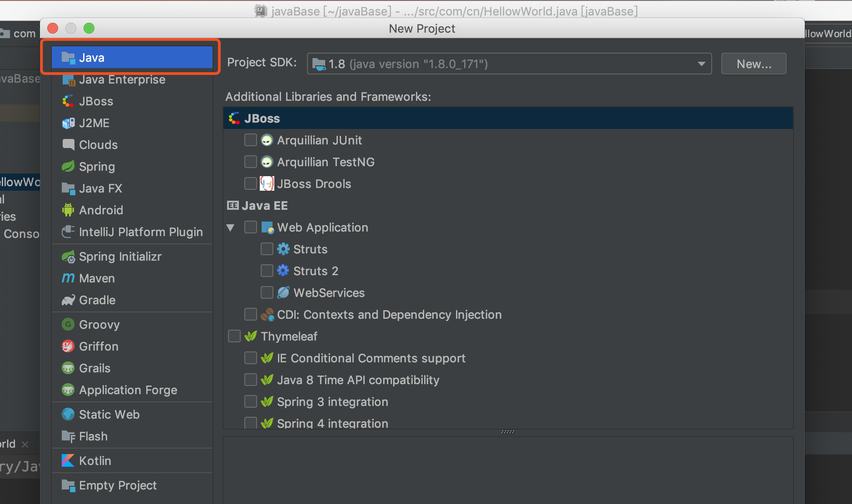This screenshot has height=504, width=852.
Task: Click the WebServices icon
Action: (283, 293)
